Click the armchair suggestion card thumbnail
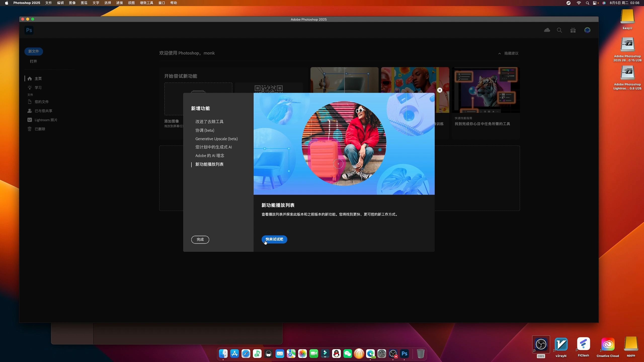Screen dimensions: 644x362 pyautogui.click(x=344, y=80)
